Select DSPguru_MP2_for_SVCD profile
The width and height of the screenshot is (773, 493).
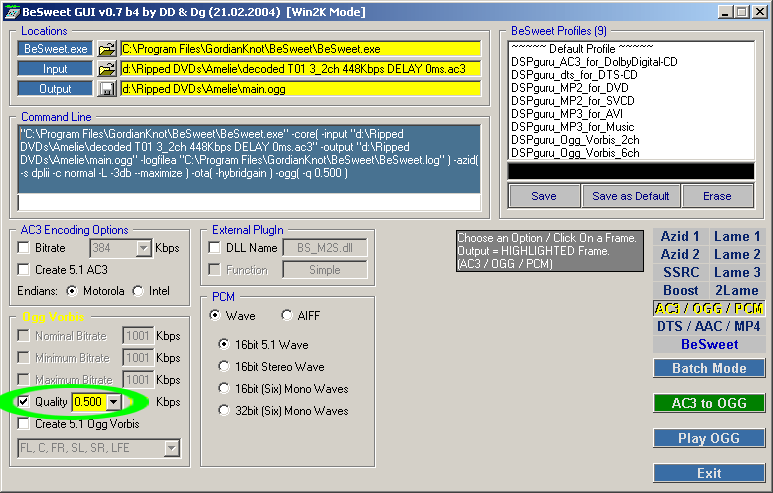click(x=573, y=101)
